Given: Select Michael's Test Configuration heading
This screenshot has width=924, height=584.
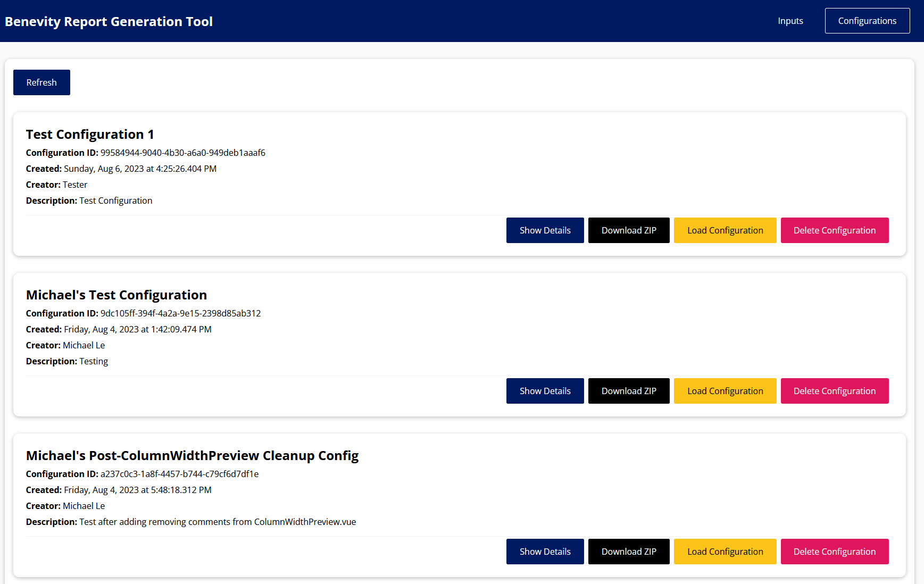Looking at the screenshot, I should tap(116, 295).
